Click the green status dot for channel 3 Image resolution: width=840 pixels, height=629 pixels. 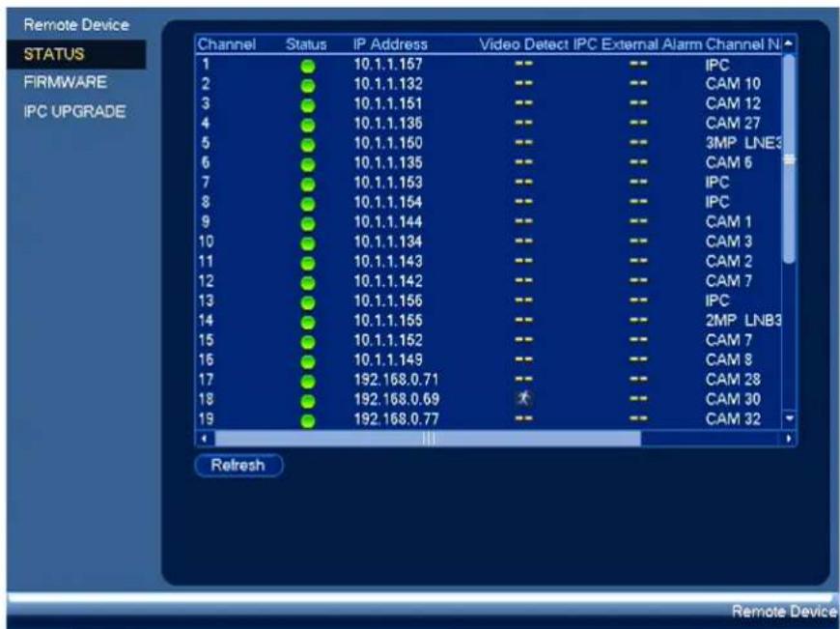308,106
